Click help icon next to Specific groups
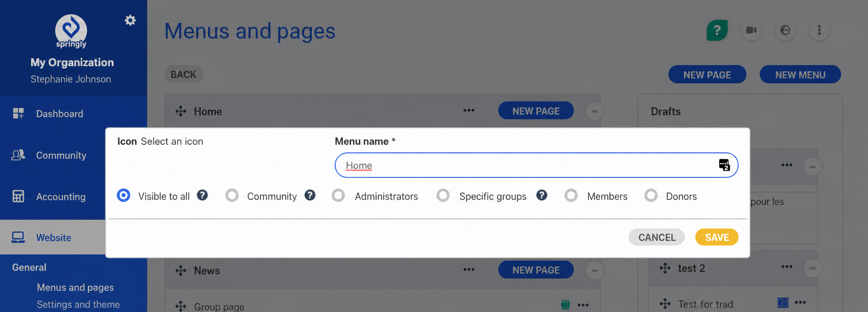 point(541,195)
